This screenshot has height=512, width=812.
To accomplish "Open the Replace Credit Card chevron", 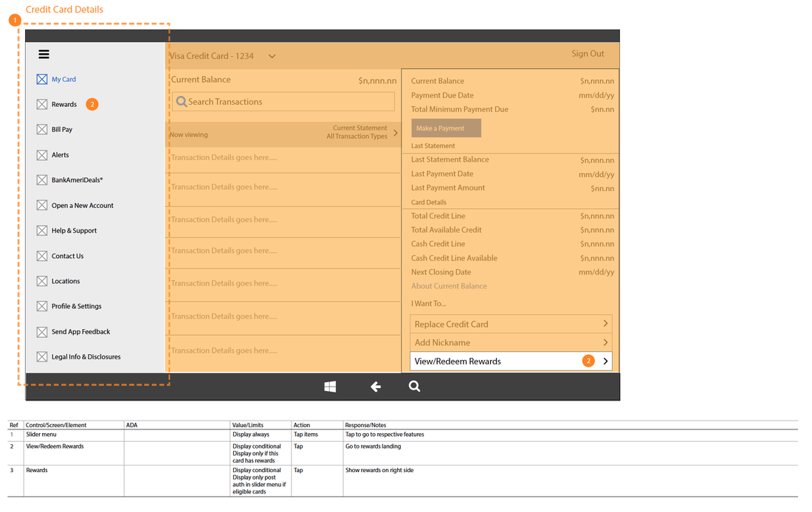I will (x=605, y=324).
